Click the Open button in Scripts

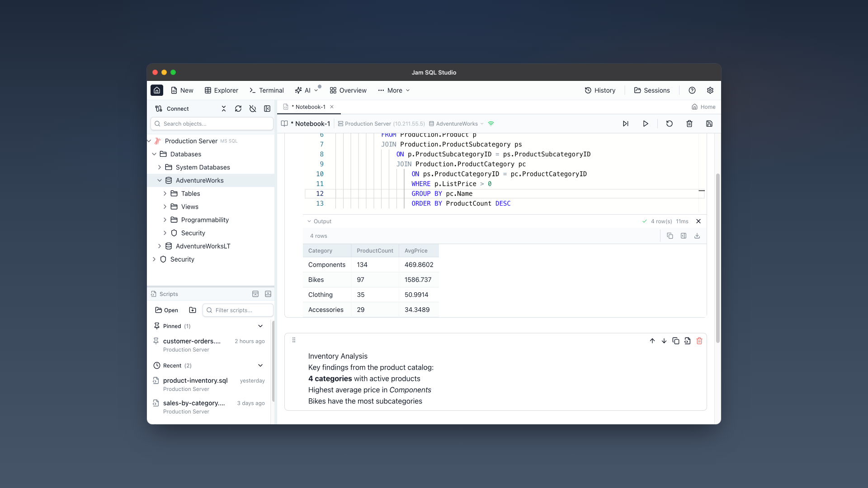tap(166, 310)
